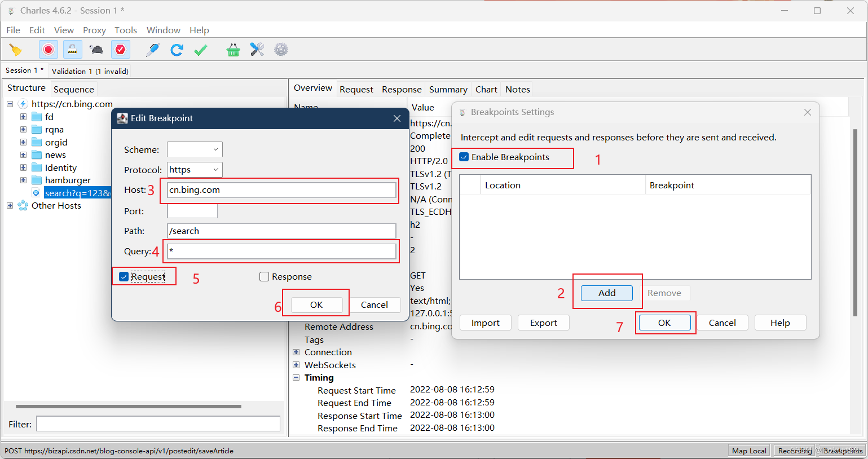Click the Compose pen icon
868x459 pixels.
[152, 50]
